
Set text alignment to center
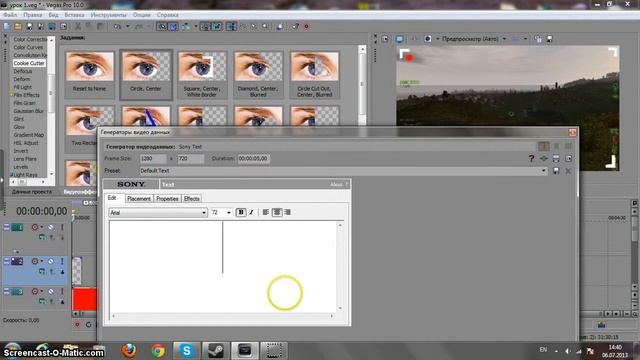click(x=277, y=212)
